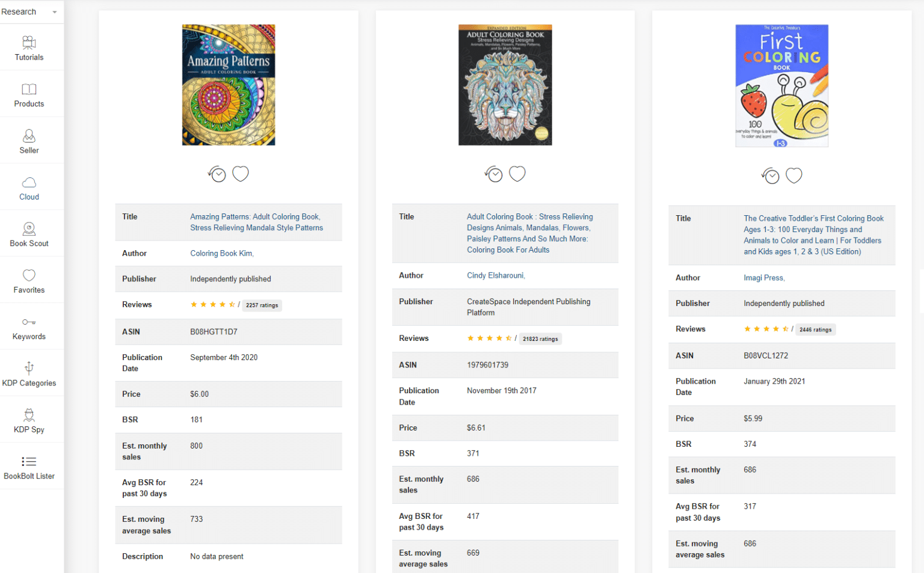Click the Coloring Book Kim author link
924x573 pixels.
pyautogui.click(x=221, y=253)
